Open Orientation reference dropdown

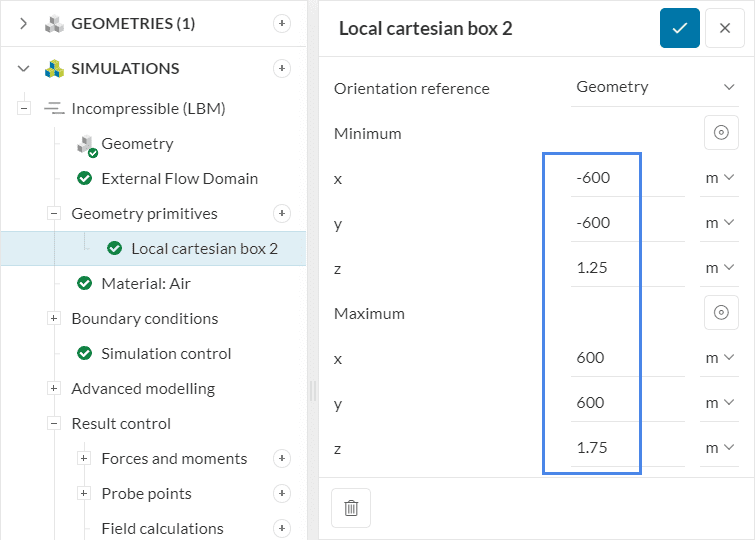coord(655,87)
